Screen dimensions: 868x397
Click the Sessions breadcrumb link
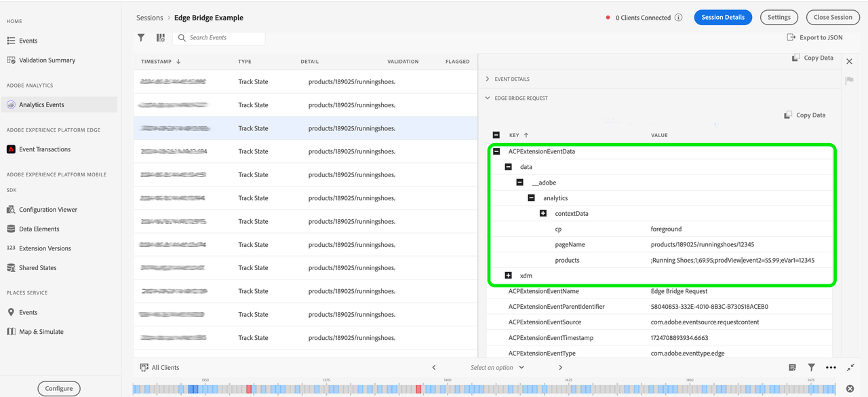(x=150, y=18)
